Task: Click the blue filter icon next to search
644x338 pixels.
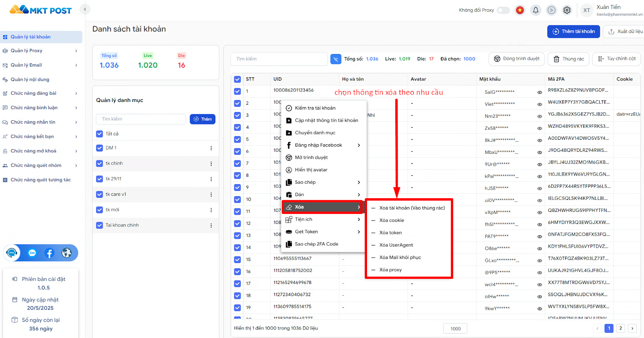Action: click(x=336, y=59)
